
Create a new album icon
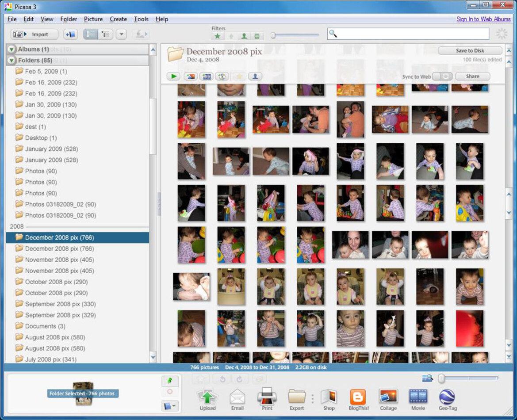tap(70, 34)
